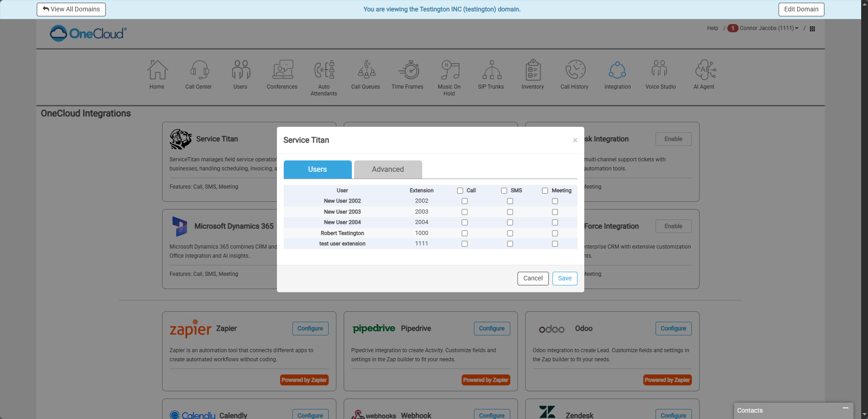This screenshot has width=868, height=419.
Task: Expand the Connor Jacobs user dropdown
Action: (x=769, y=28)
